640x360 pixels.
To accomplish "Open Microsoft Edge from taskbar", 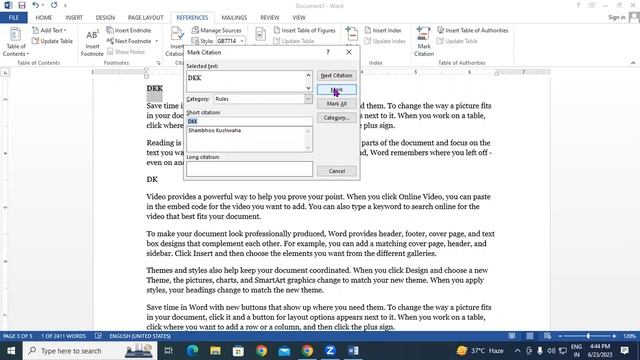I will pyautogui.click(x=193, y=351).
